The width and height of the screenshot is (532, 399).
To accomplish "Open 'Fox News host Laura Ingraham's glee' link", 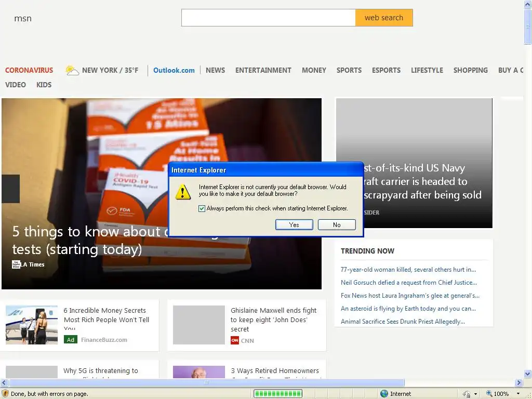I will [x=410, y=296].
